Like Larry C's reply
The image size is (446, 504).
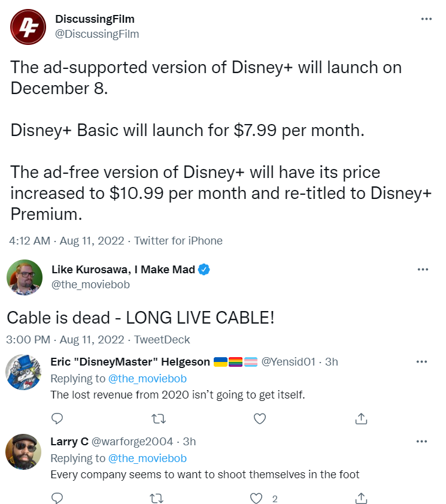(257, 498)
